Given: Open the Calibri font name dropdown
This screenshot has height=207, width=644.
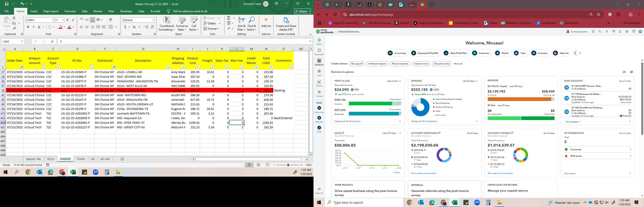Looking at the screenshot, I should pyautogui.click(x=52, y=20).
